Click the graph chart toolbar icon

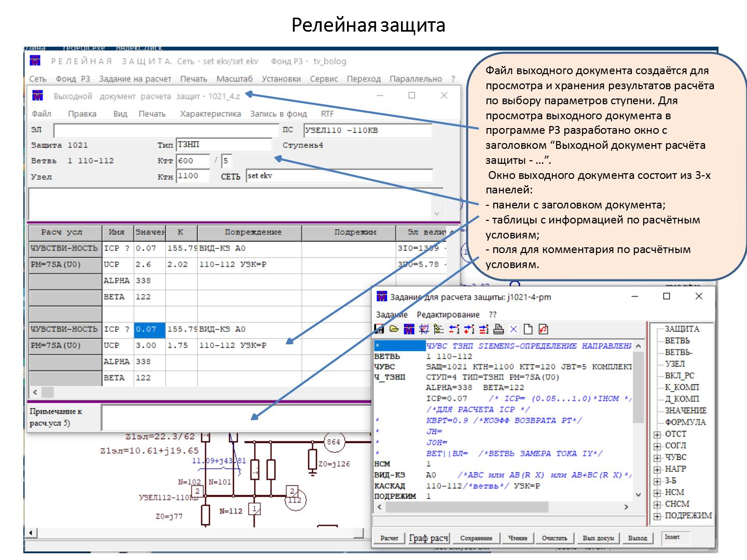(x=424, y=329)
